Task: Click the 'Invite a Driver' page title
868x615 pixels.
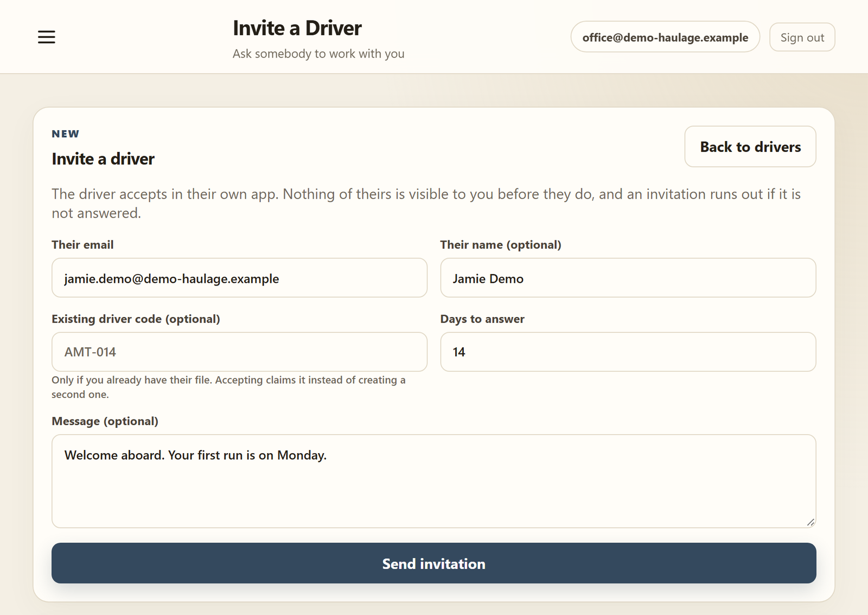Action: tap(297, 28)
